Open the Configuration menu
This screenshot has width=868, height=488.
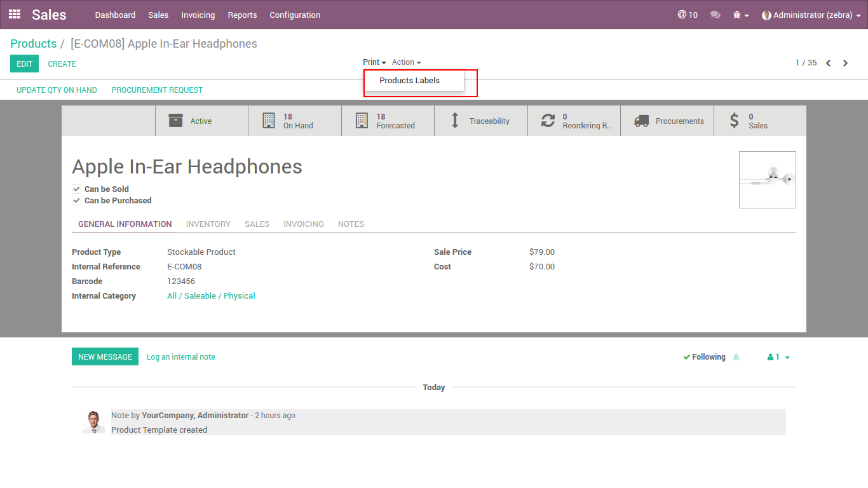295,15
